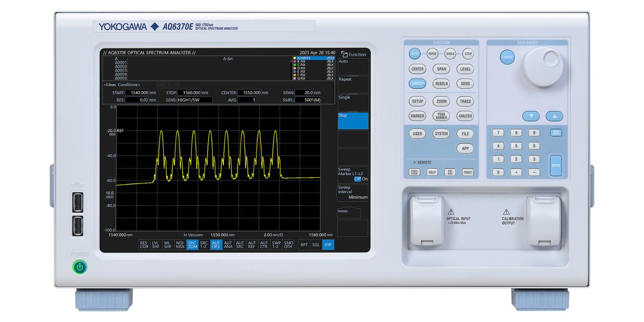
Task: Click the STP status bar button
Action: 328,245
